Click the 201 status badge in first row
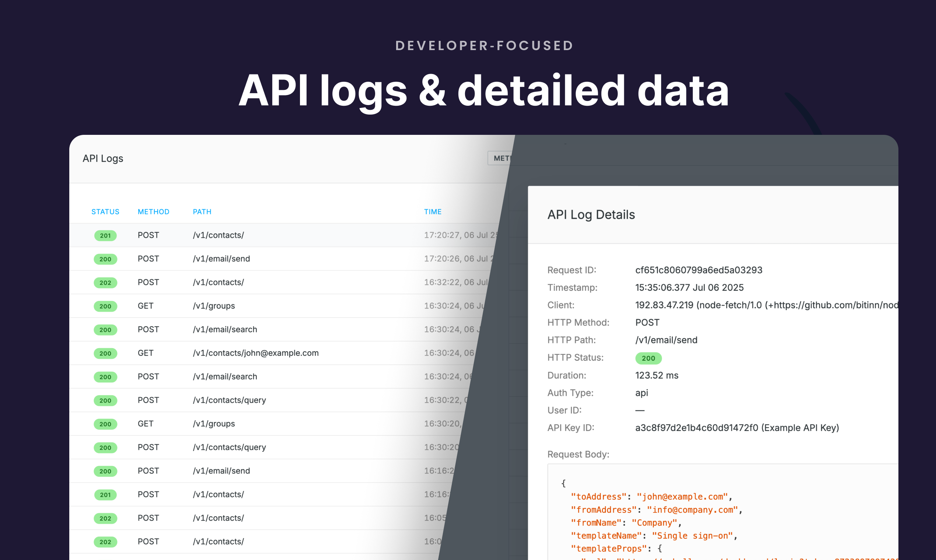This screenshot has height=560, width=936. tap(105, 235)
